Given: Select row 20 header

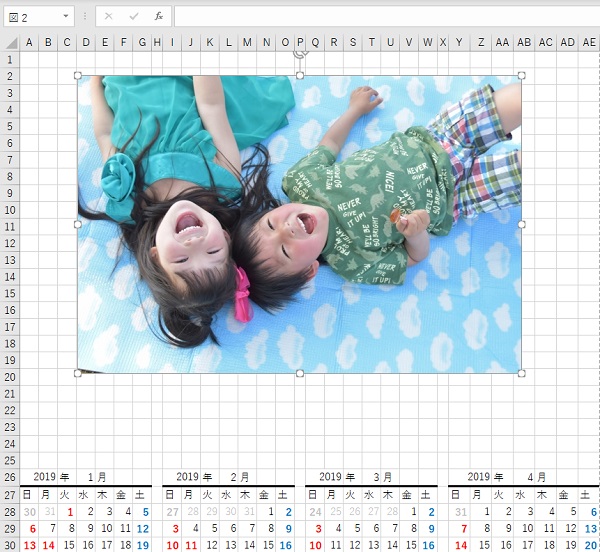Looking at the screenshot, I should pyautogui.click(x=10, y=377).
